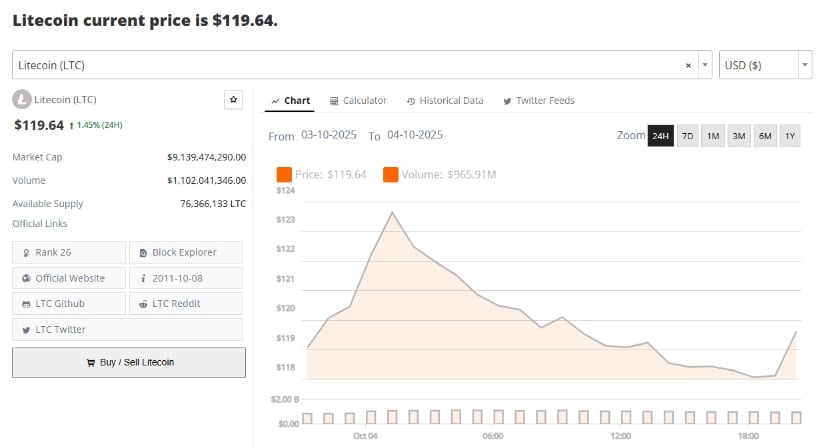Set zoom to 7D
This screenshot has height=448, width=825.
coord(687,136)
